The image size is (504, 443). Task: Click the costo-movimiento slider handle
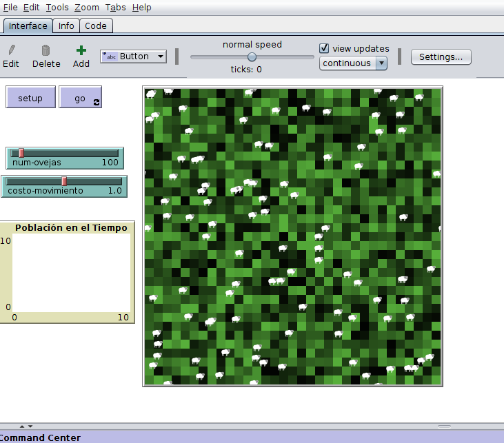[x=64, y=181]
